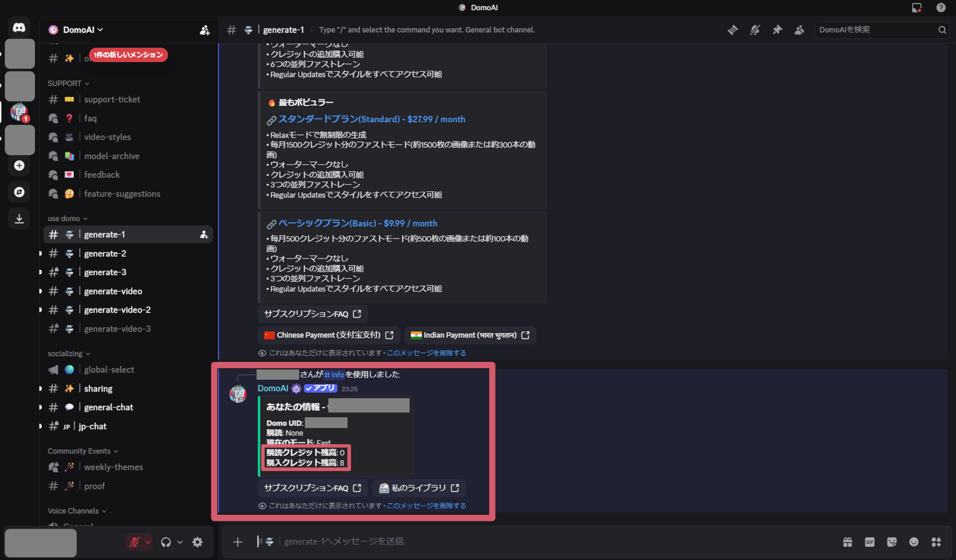This screenshot has width=956, height=560.
Task: Toggle the headphone deafen button
Action: (166, 542)
